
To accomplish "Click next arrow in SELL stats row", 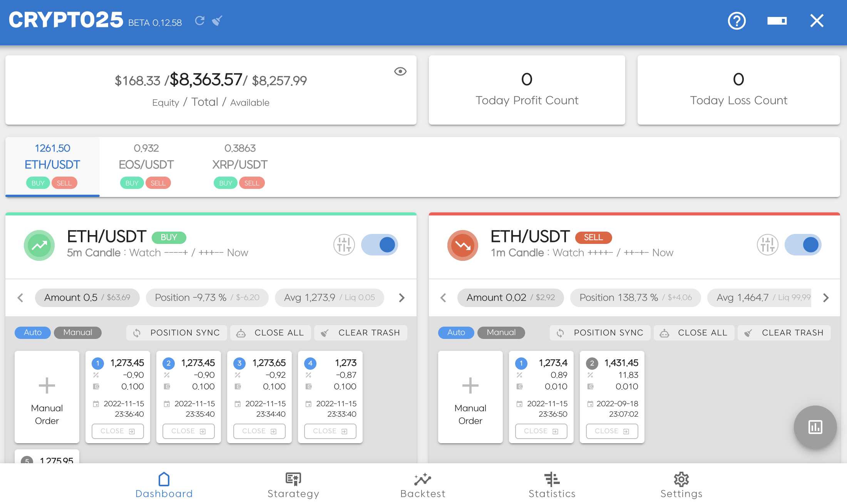I will click(x=826, y=298).
